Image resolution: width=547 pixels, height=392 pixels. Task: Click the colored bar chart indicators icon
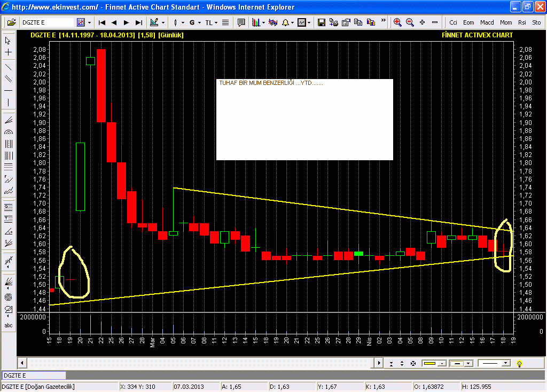(256, 22)
